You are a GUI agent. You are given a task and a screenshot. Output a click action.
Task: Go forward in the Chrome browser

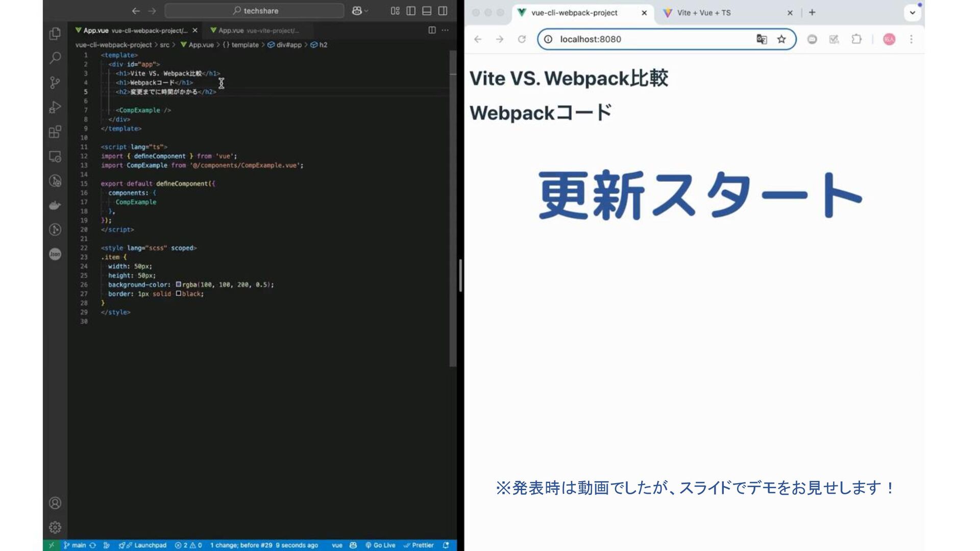point(500,39)
